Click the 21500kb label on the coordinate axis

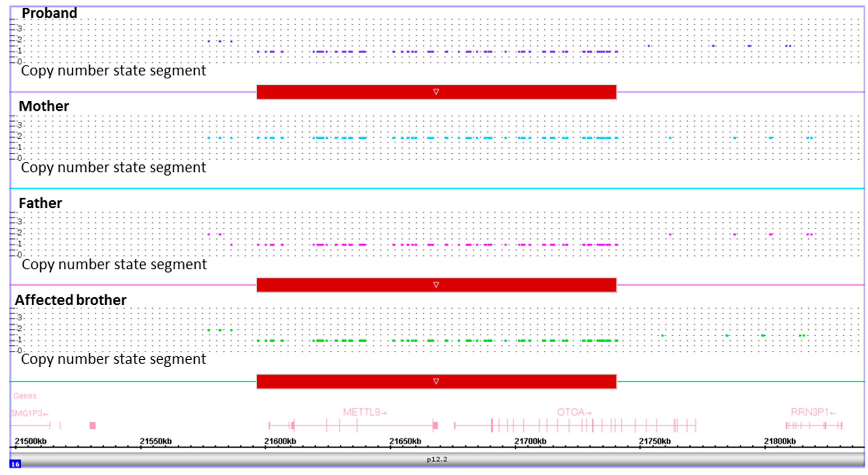point(31,441)
